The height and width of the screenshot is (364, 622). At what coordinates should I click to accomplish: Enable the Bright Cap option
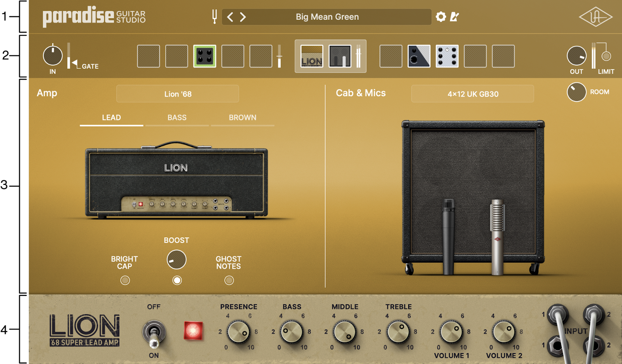pos(125,280)
